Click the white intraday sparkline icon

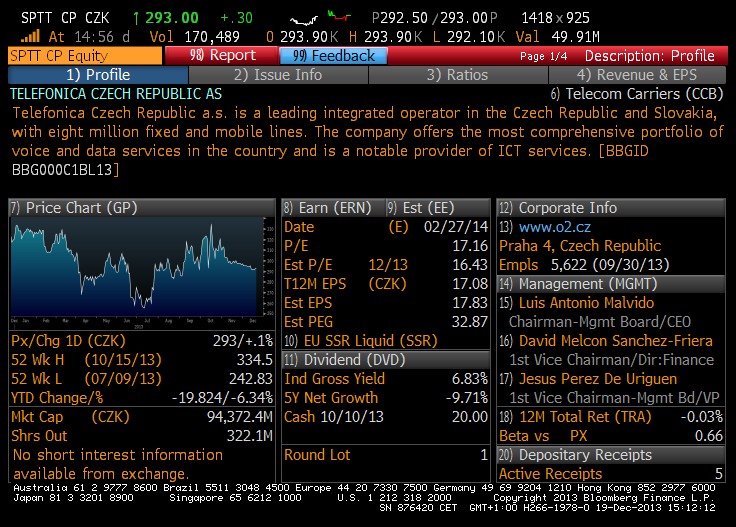tap(304, 20)
